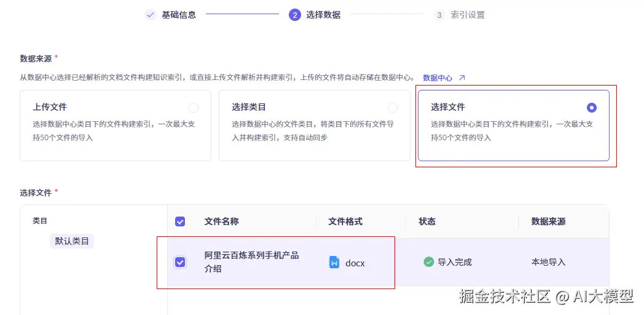Click the 文件名称 column header
Viewport: 644px width, 315px height.
coord(221,221)
